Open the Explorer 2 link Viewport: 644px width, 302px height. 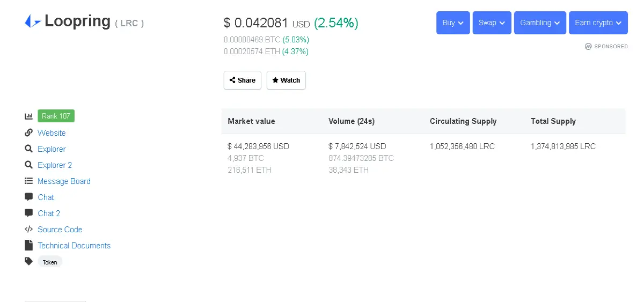(55, 165)
